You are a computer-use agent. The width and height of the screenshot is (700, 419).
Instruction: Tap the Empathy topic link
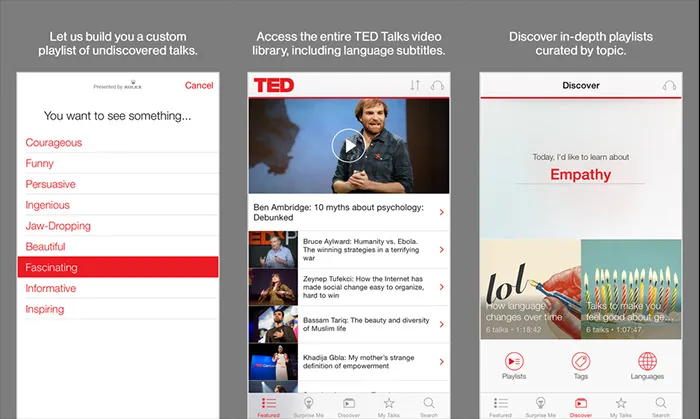point(580,175)
